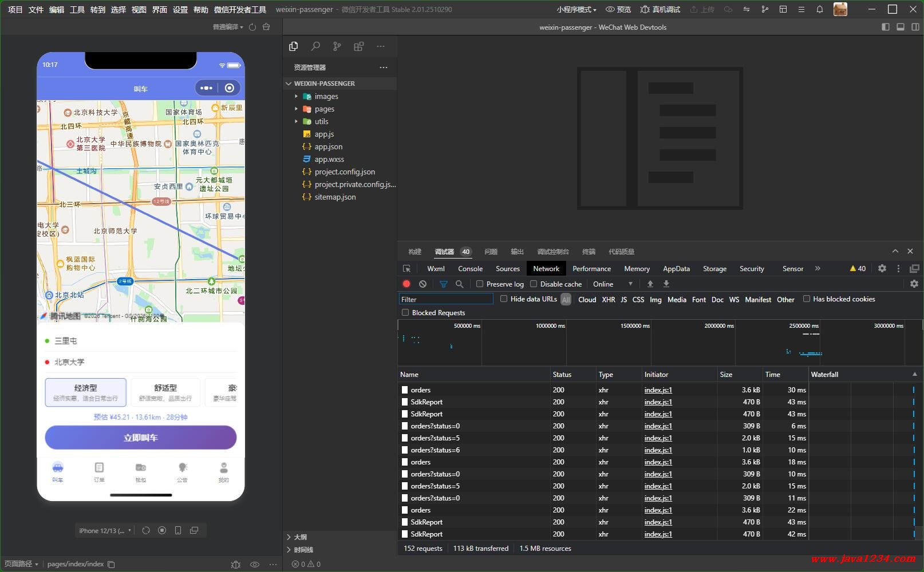The image size is (924, 572).
Task: Click the simulator capsule three-dot menu
Action: click(207, 88)
